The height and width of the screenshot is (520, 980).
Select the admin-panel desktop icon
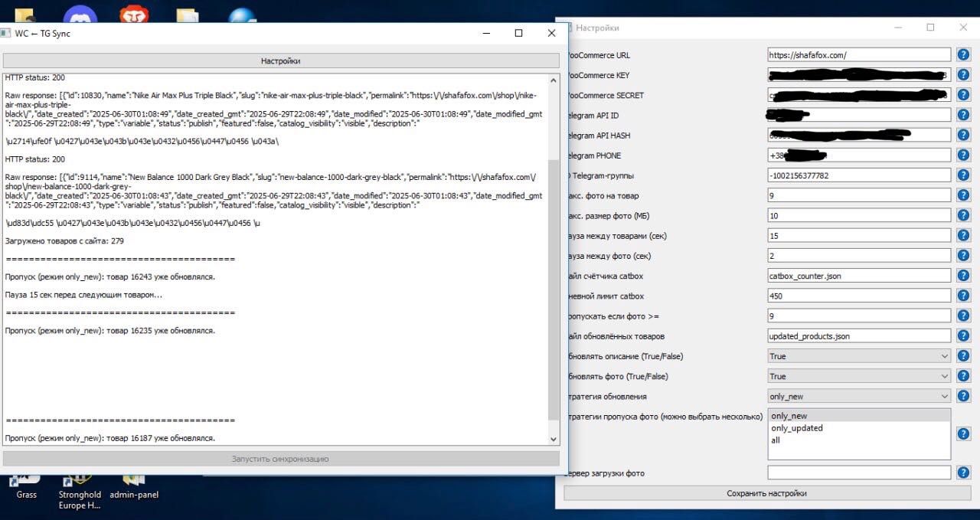tap(134, 486)
